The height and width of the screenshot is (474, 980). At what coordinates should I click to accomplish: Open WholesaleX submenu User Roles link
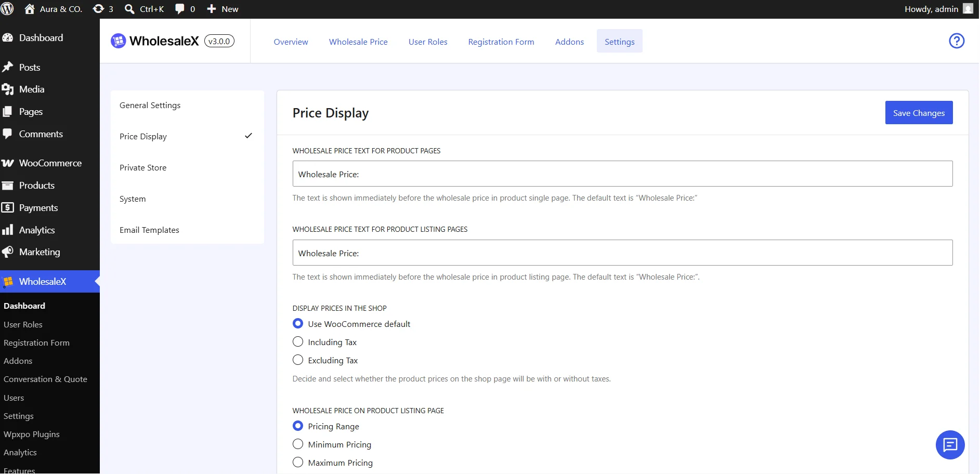(23, 324)
